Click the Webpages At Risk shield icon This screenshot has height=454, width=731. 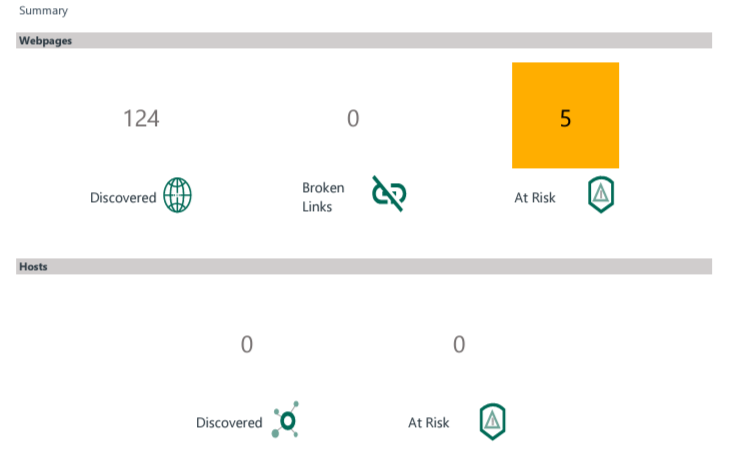pyautogui.click(x=600, y=195)
